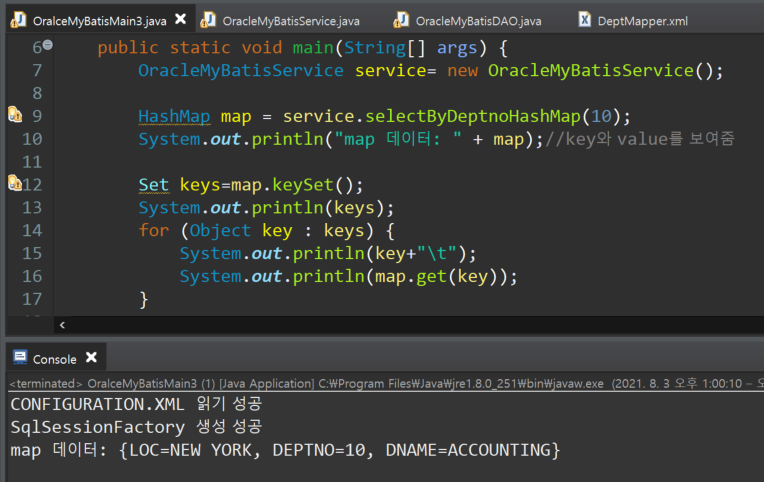
Task: Click the XML file icon on DeptMapper tab
Action: click(584, 19)
